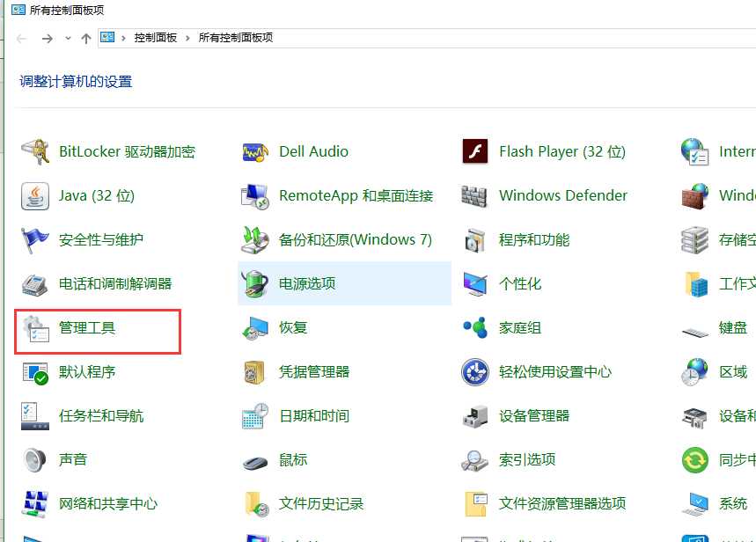Image resolution: width=756 pixels, height=542 pixels.
Task: Click the 区域 globe clock icon
Action: click(x=694, y=372)
